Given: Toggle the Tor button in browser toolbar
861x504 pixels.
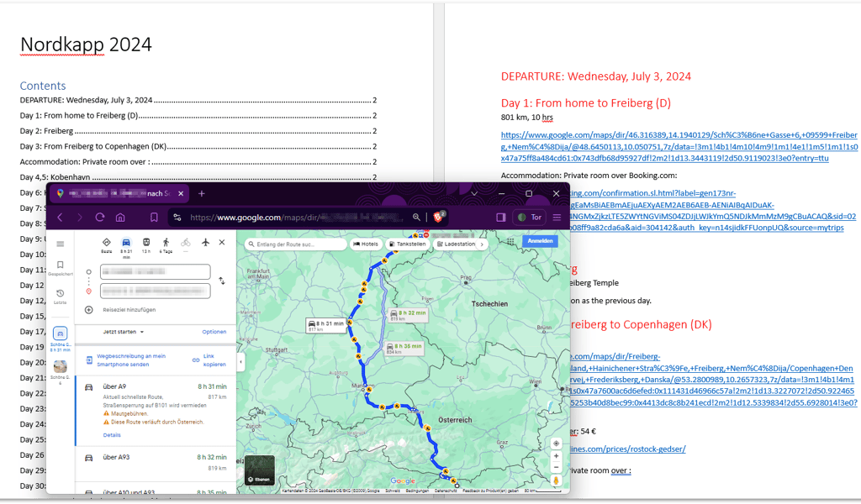Looking at the screenshot, I should pyautogui.click(x=530, y=218).
